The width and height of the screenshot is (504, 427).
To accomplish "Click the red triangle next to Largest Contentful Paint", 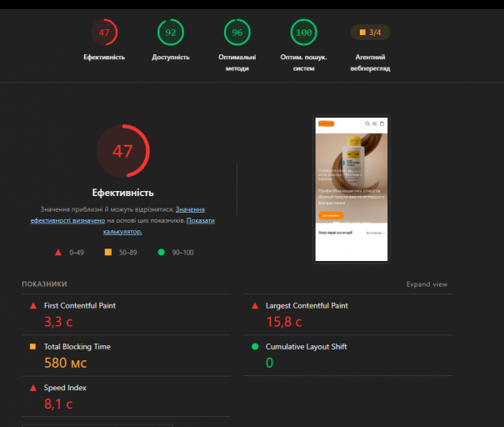I will 255,306.
